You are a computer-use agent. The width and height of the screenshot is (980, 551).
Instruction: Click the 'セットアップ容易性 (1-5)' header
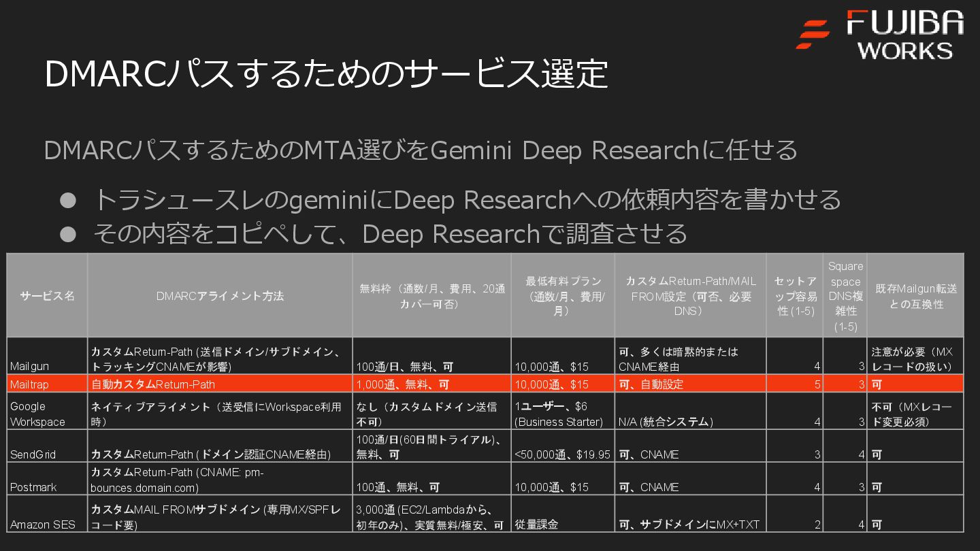pyautogui.click(x=795, y=296)
